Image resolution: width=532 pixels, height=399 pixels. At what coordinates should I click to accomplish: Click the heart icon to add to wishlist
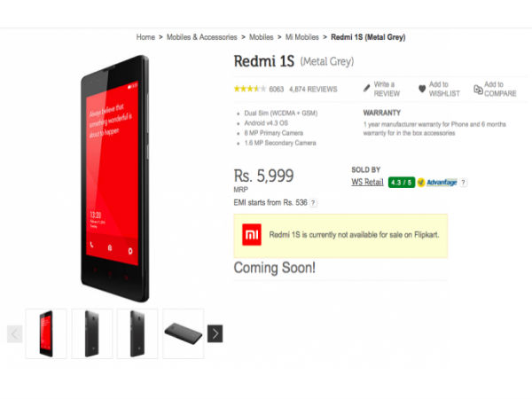(x=422, y=89)
